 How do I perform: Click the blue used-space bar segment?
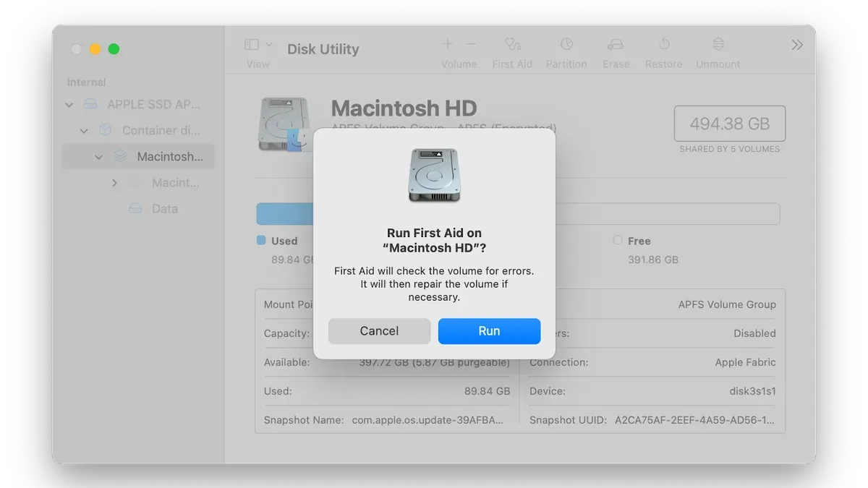(x=285, y=214)
